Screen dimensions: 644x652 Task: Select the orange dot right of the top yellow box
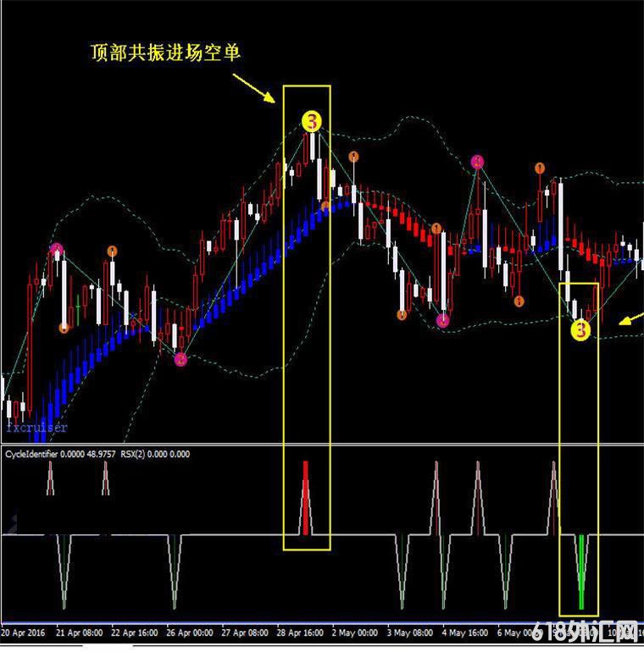[353, 156]
